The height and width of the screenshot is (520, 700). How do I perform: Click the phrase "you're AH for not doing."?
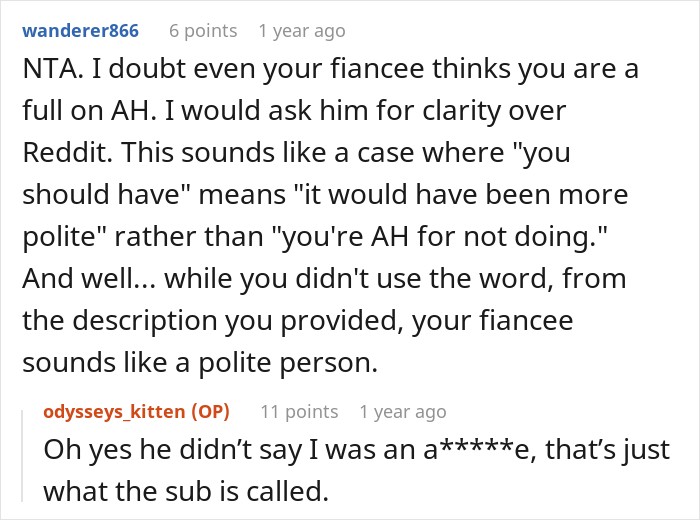coord(440,236)
